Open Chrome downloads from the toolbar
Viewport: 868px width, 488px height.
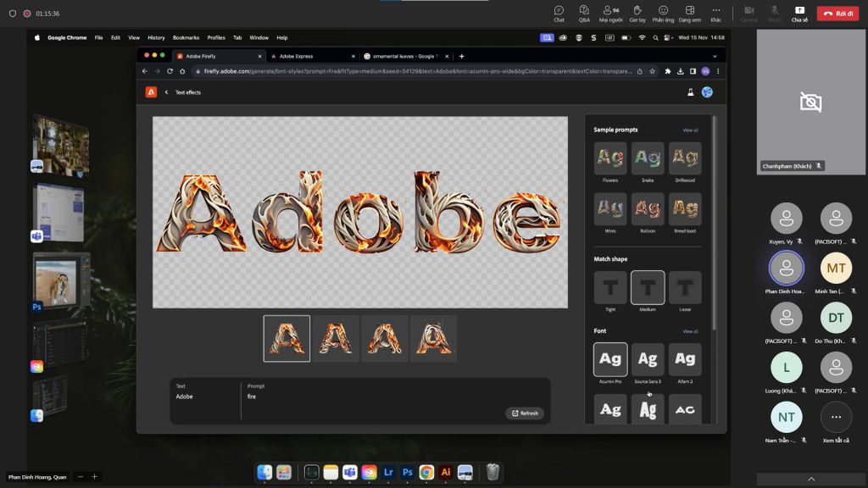tap(681, 71)
